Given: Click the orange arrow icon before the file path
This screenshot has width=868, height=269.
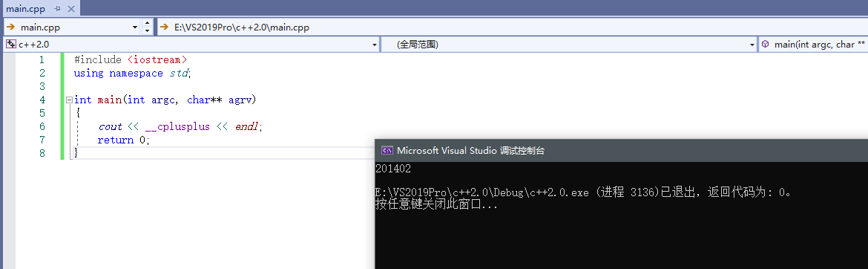Looking at the screenshot, I should pos(165,27).
